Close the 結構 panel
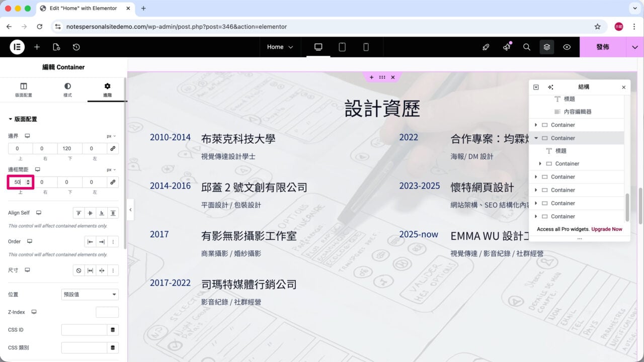644x362 pixels. point(624,87)
